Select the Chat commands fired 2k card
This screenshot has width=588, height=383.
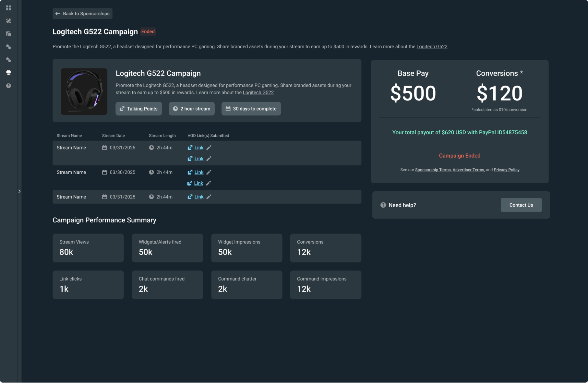click(x=167, y=285)
